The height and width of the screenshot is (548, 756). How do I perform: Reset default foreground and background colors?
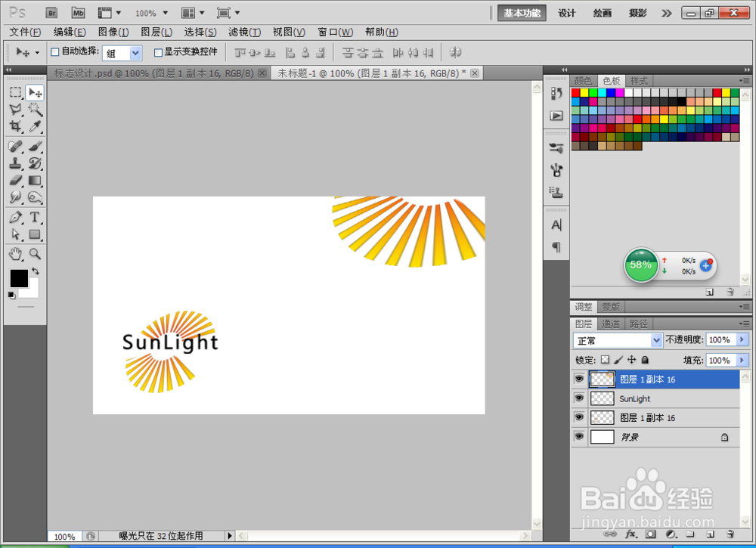[x=11, y=295]
